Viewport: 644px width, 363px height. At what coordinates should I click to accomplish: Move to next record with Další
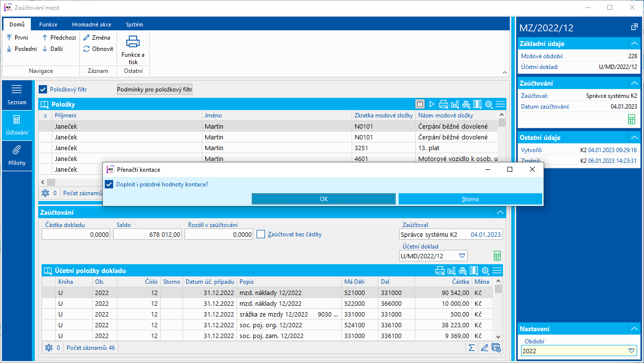[52, 48]
